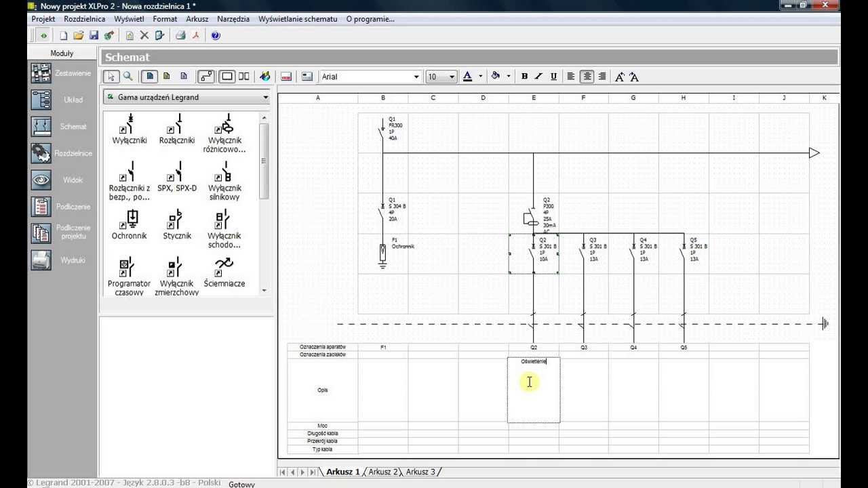Click the Oświetlenie description text field
The image size is (868, 488).
tap(534, 390)
